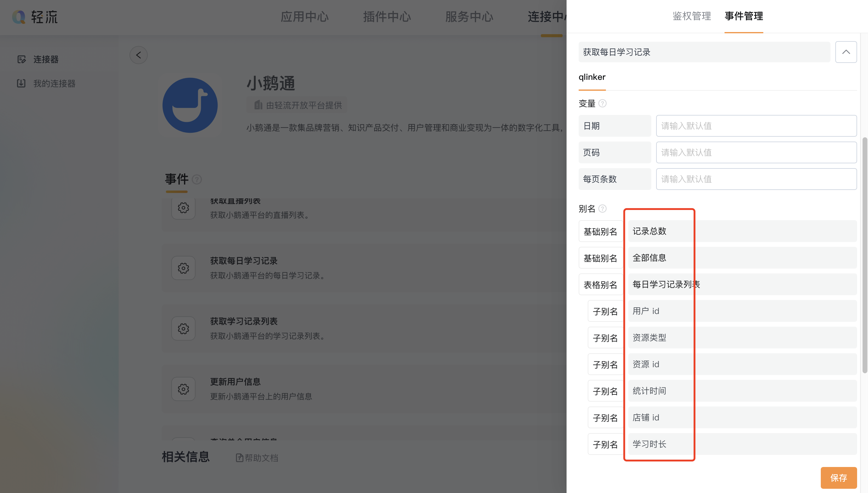Open the 帮助文档 link
The width and height of the screenshot is (868, 493).
click(x=257, y=458)
